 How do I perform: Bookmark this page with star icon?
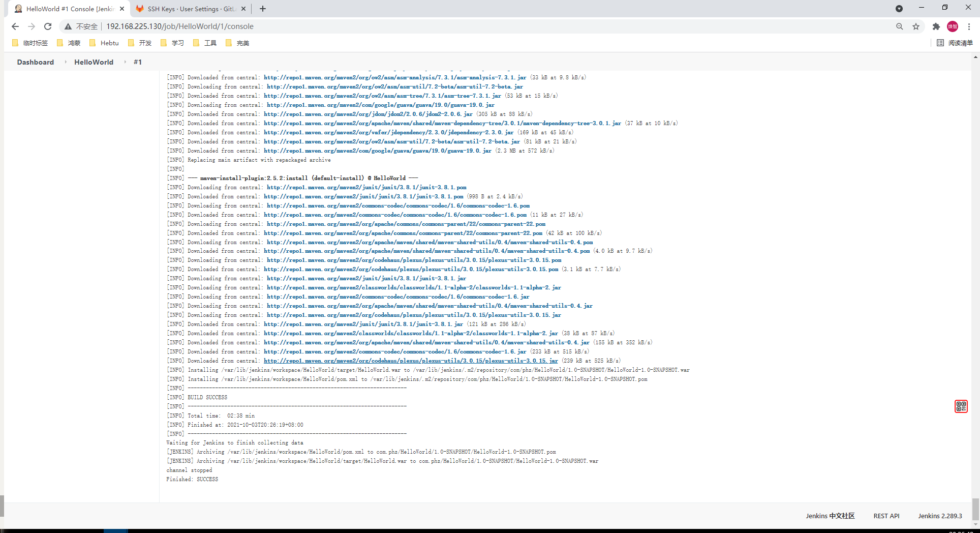916,26
